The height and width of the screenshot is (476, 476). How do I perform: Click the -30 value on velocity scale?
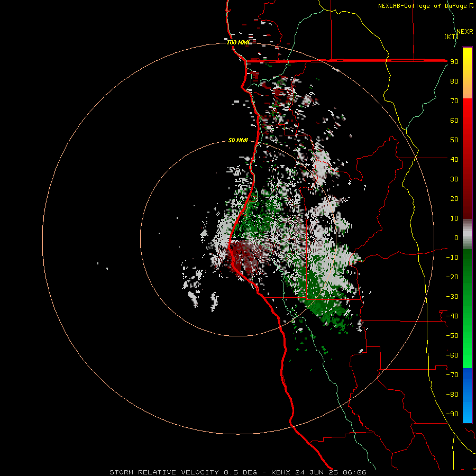(452, 297)
